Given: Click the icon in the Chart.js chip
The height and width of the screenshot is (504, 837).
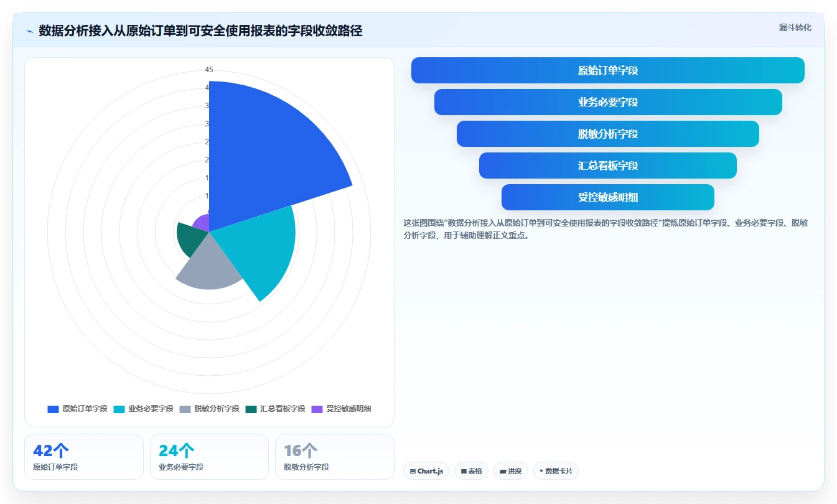Looking at the screenshot, I should point(413,472).
